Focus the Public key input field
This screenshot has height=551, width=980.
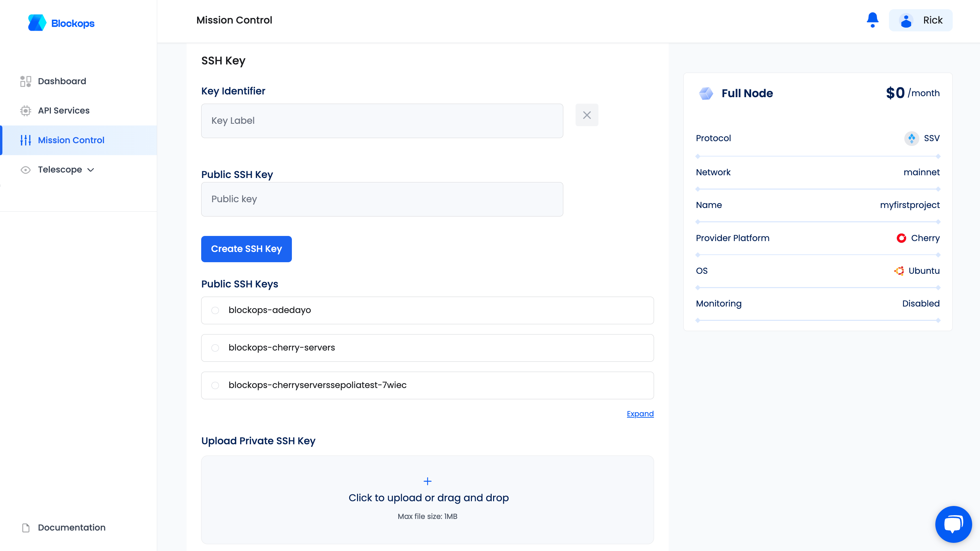382,199
